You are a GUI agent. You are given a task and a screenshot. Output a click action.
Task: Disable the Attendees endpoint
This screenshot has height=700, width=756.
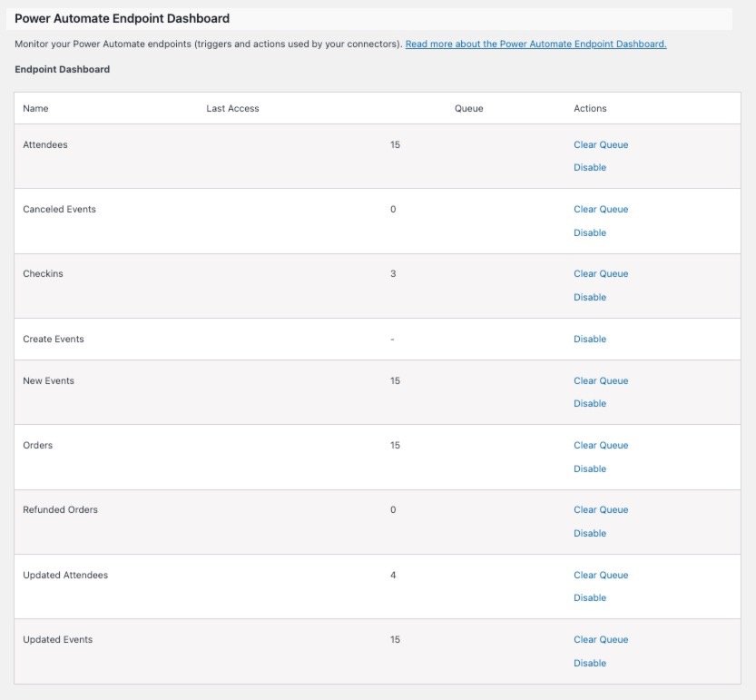pos(590,167)
